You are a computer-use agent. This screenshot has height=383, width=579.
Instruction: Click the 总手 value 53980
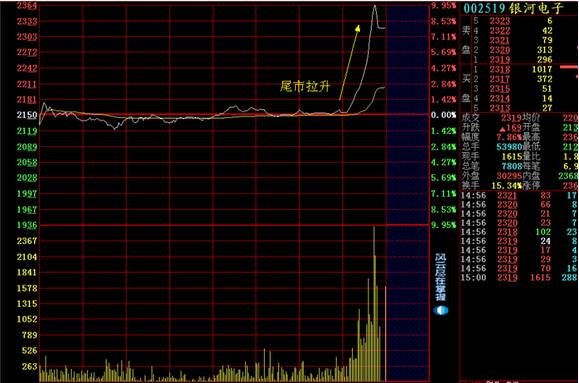click(x=509, y=147)
